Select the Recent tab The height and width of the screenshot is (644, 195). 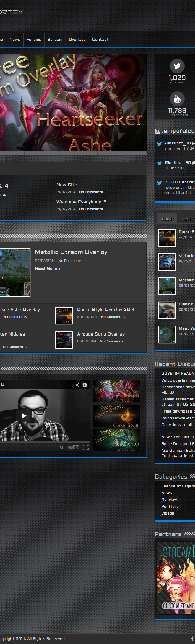tap(188, 219)
